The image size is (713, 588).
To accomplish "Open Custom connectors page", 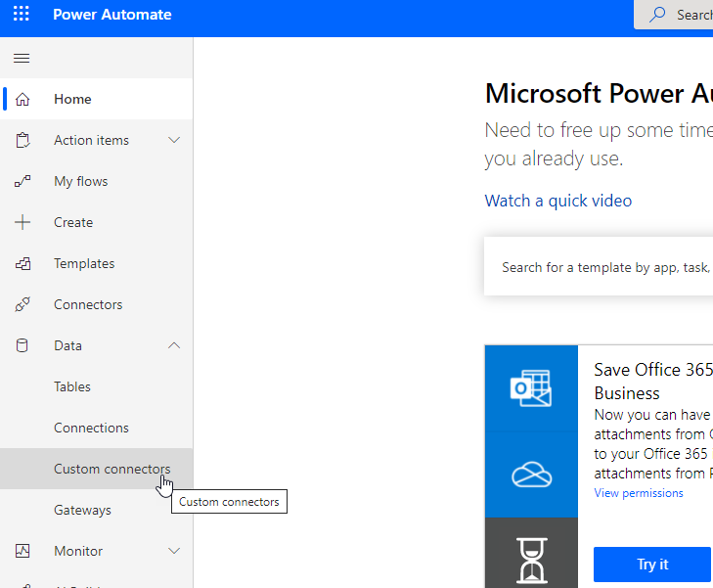I will pos(111,469).
